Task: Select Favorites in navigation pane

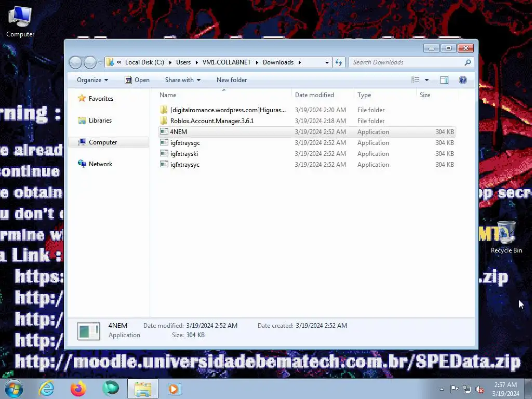Action: (101, 99)
